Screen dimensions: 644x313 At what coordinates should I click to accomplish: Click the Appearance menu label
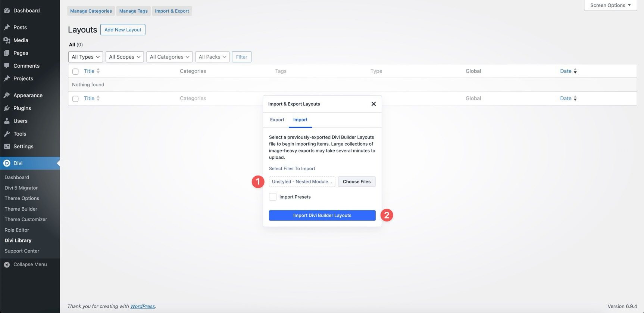pyautogui.click(x=28, y=95)
